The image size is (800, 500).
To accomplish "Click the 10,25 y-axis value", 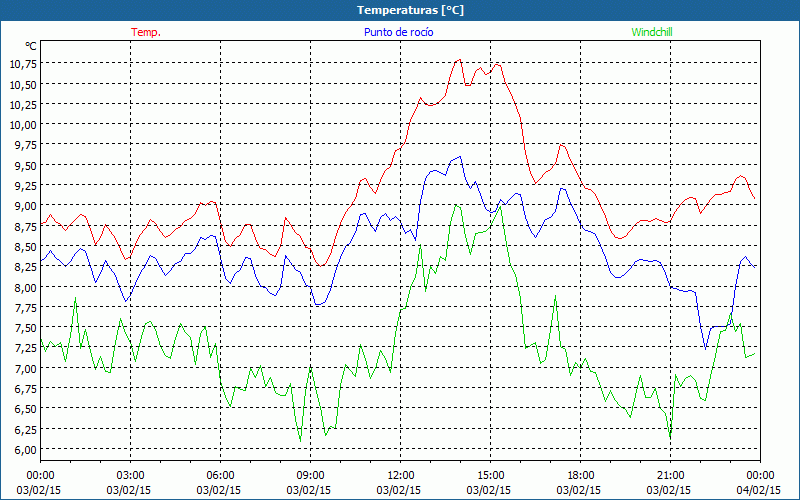I will pos(22,105).
